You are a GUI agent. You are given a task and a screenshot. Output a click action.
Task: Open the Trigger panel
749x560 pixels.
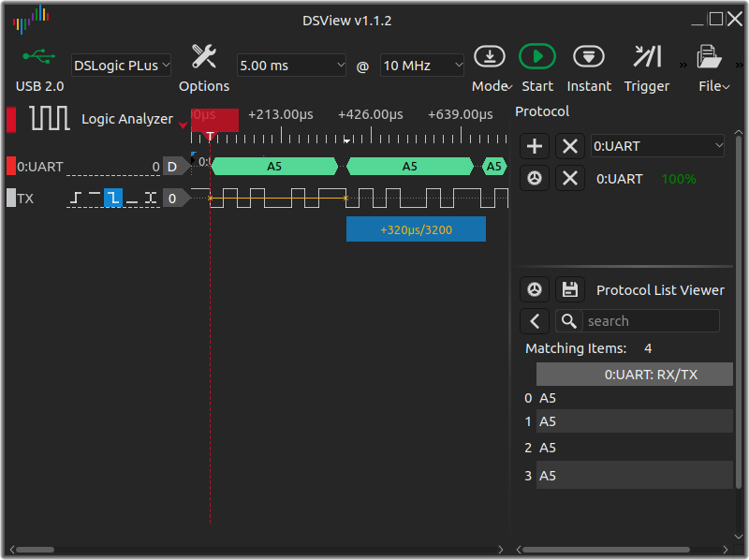(647, 57)
